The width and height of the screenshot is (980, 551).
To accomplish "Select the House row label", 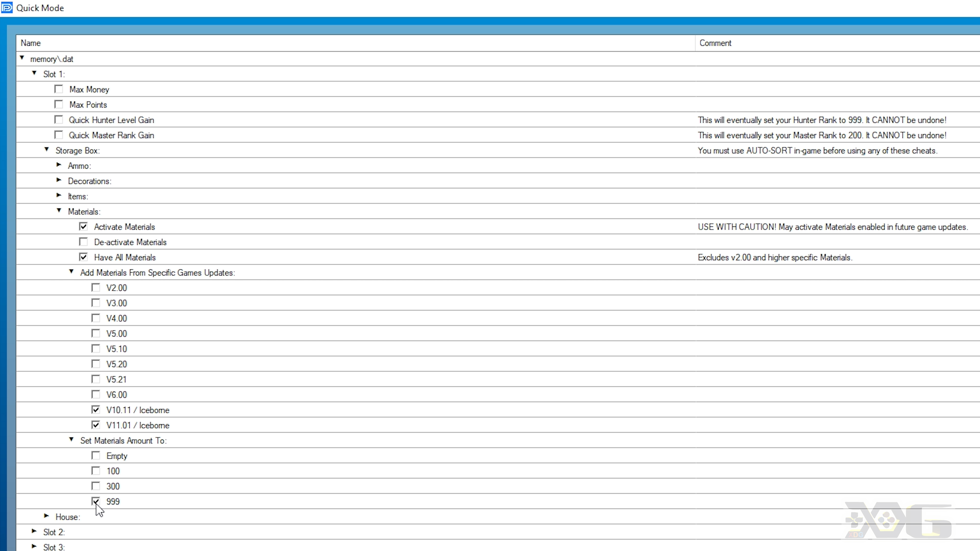I will point(68,517).
